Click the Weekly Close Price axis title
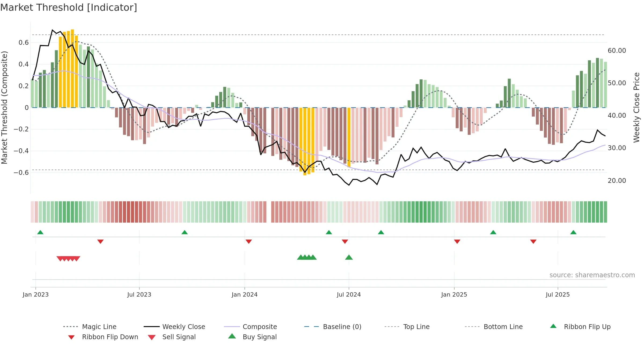The width and height of the screenshot is (644, 362). click(636, 108)
